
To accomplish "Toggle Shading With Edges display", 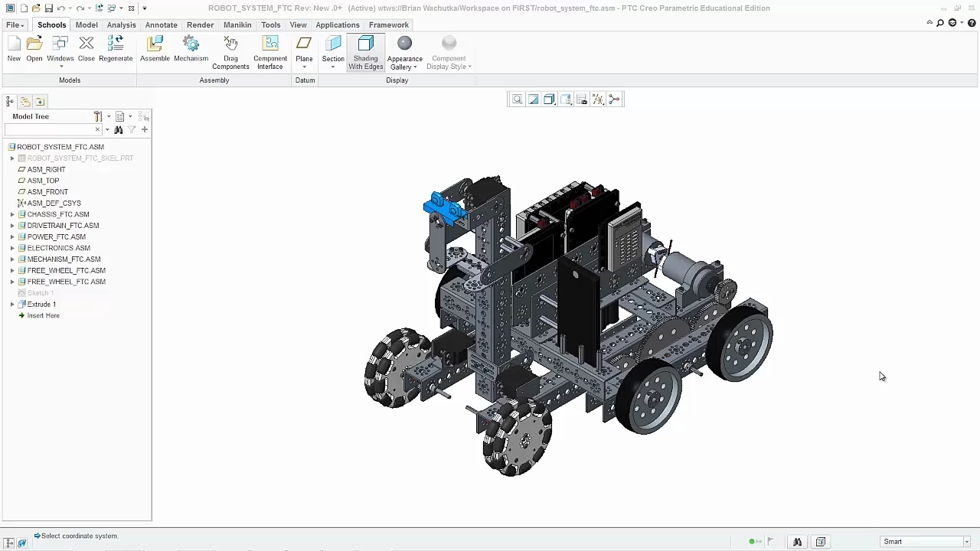I will click(366, 53).
